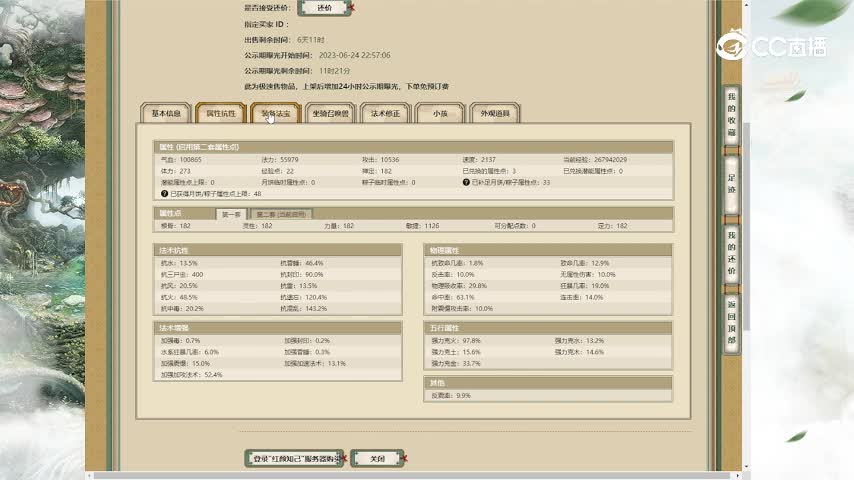Open 我的还价 in the side panel
This screenshot has height=480, width=854.
(731, 252)
